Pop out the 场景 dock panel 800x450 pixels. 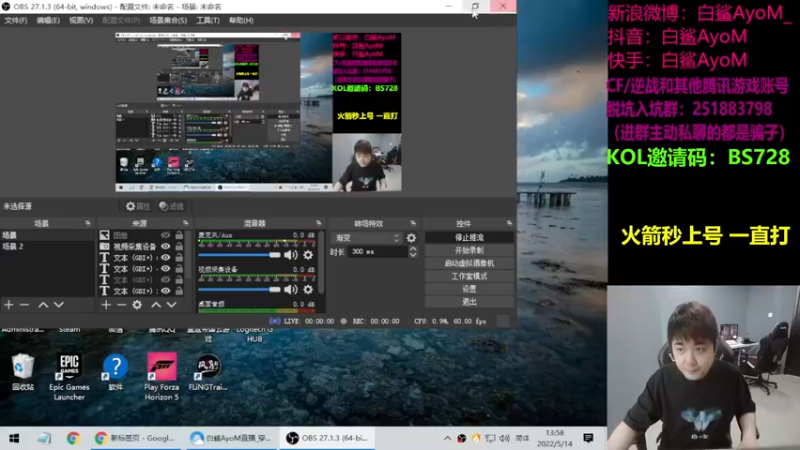88,223
